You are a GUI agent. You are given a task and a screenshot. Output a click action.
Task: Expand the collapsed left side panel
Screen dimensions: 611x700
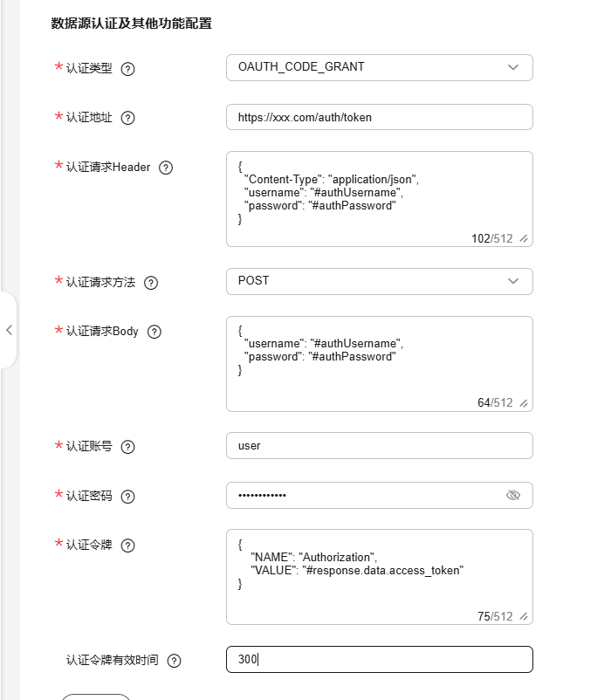tap(9, 330)
